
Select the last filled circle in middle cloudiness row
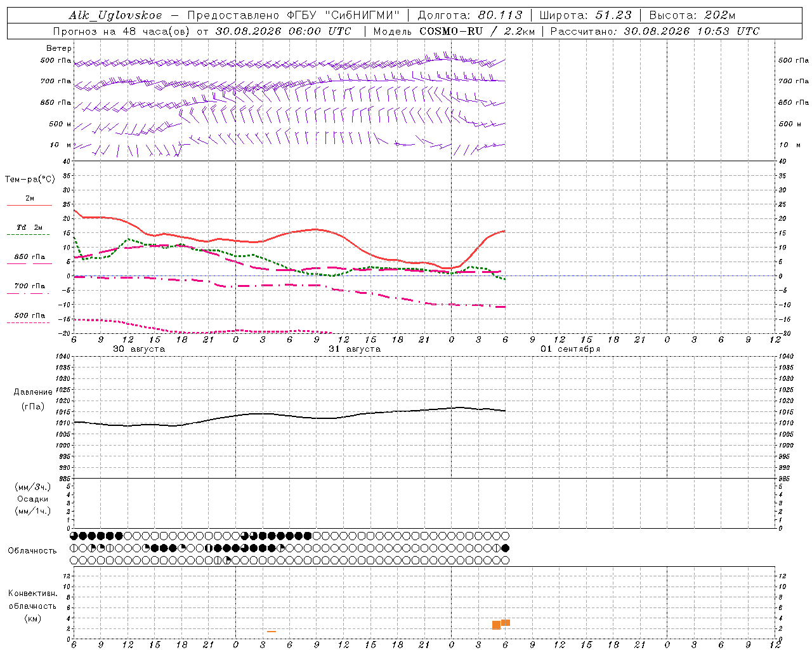(x=506, y=548)
